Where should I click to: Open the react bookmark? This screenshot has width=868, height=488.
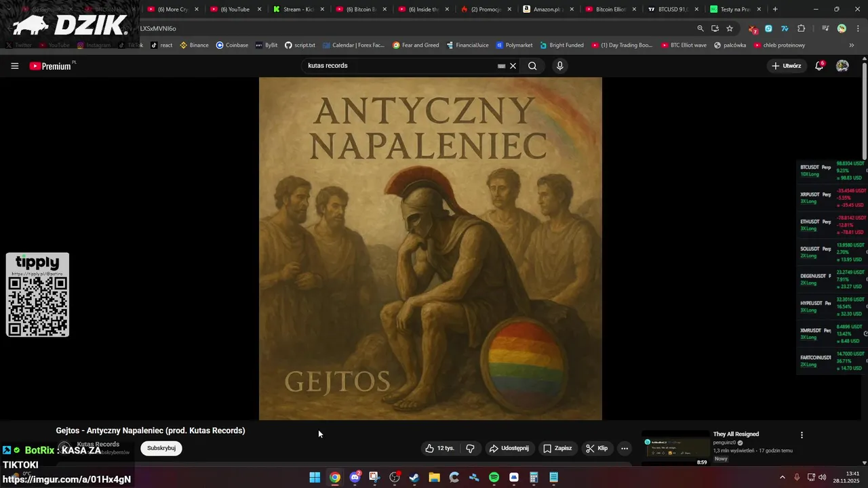point(161,45)
